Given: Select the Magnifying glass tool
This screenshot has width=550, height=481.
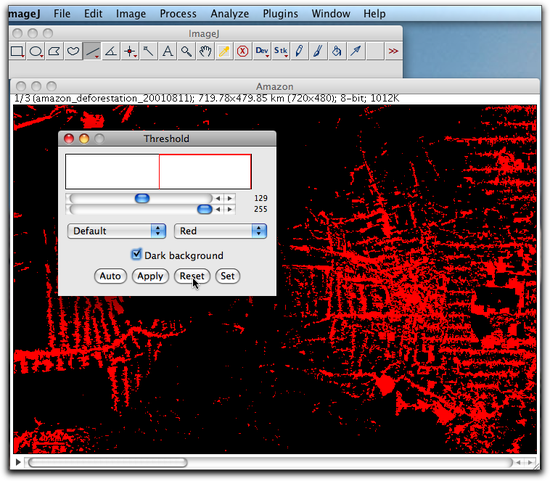Looking at the screenshot, I should point(186,52).
